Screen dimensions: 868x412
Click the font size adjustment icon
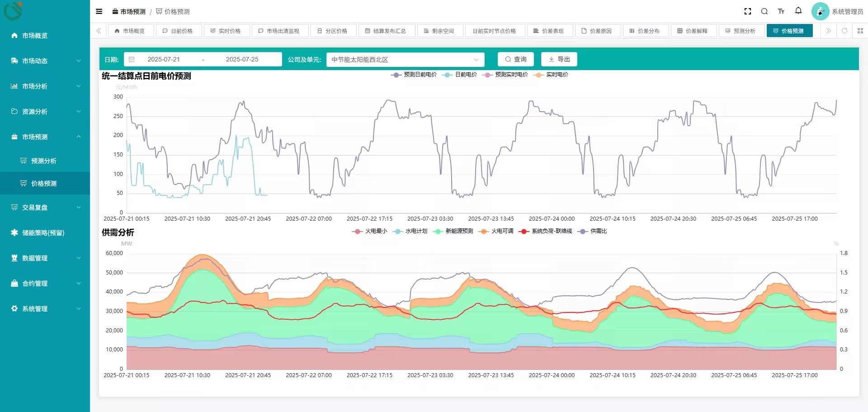(x=781, y=12)
